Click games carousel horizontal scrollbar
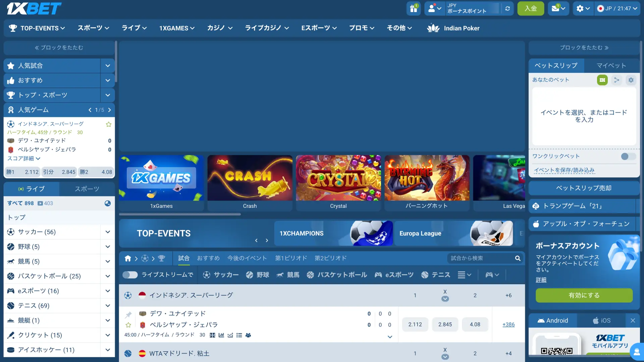The width and height of the screenshot is (644, 362). point(180,215)
